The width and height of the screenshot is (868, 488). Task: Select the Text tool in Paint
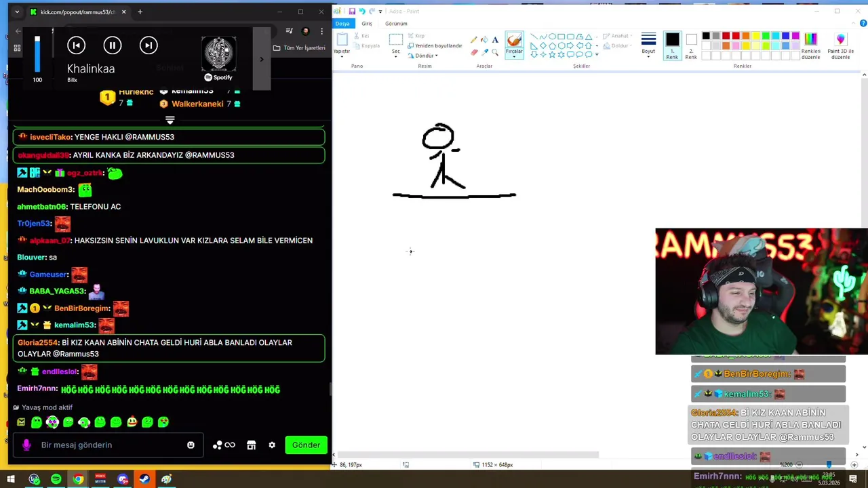point(495,40)
